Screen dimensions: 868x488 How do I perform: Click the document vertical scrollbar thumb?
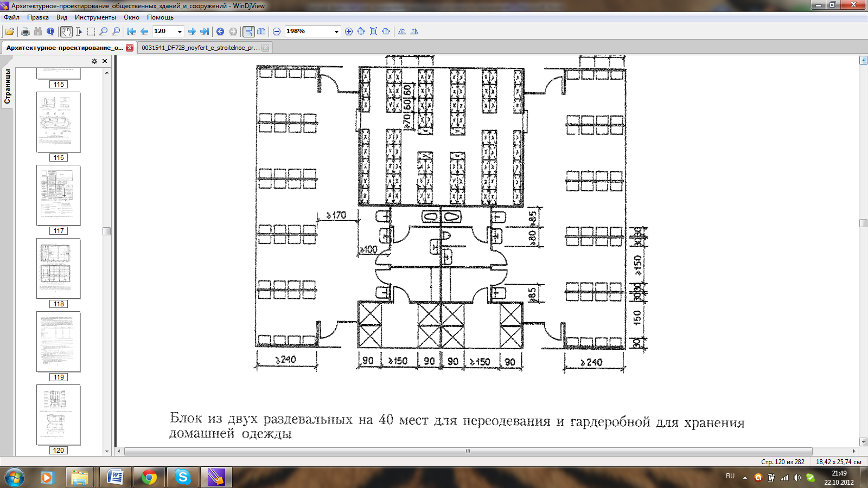863,223
